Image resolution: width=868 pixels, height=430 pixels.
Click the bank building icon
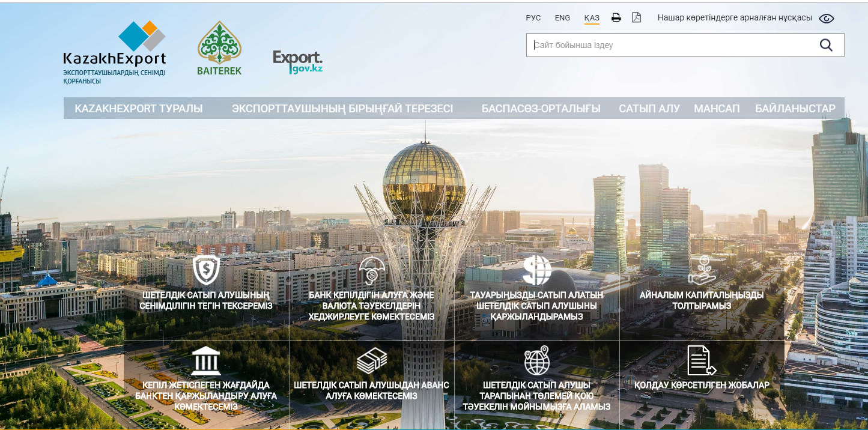(x=206, y=360)
